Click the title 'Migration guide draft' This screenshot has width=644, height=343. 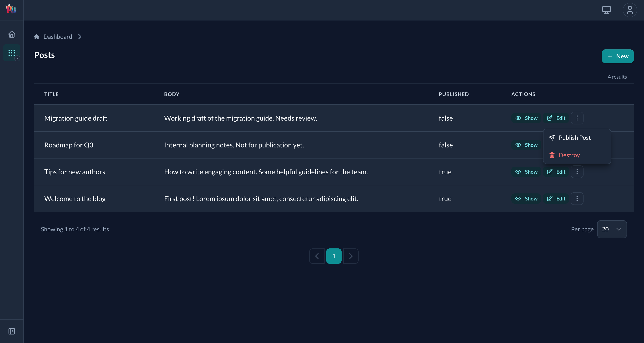(76, 118)
